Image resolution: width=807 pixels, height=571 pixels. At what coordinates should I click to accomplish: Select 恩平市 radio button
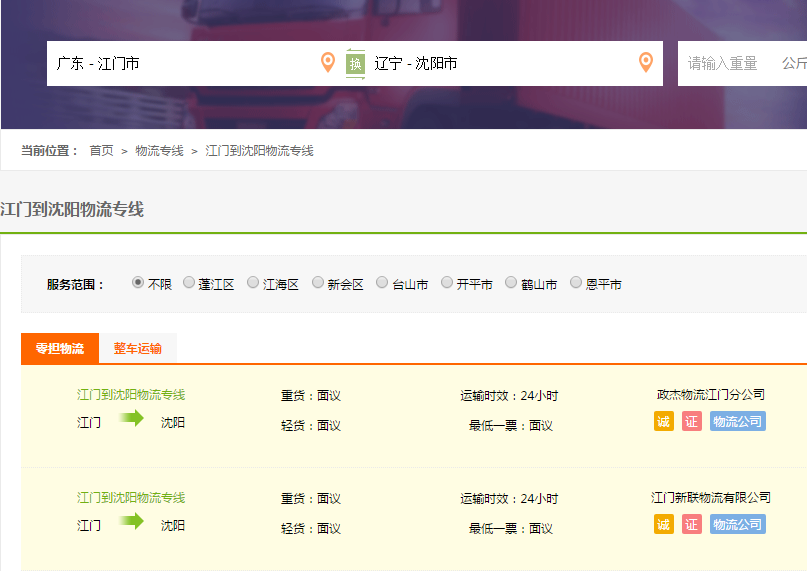click(x=576, y=282)
